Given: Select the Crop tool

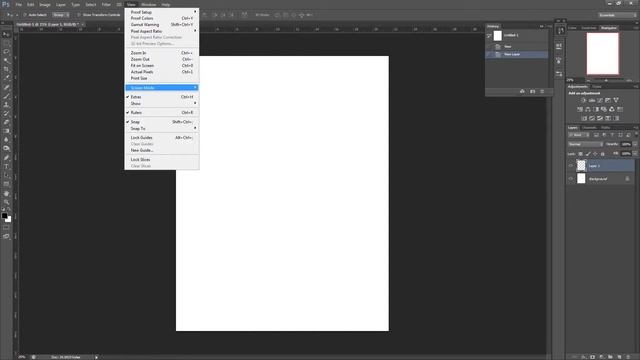Looking at the screenshot, I should 6,69.
